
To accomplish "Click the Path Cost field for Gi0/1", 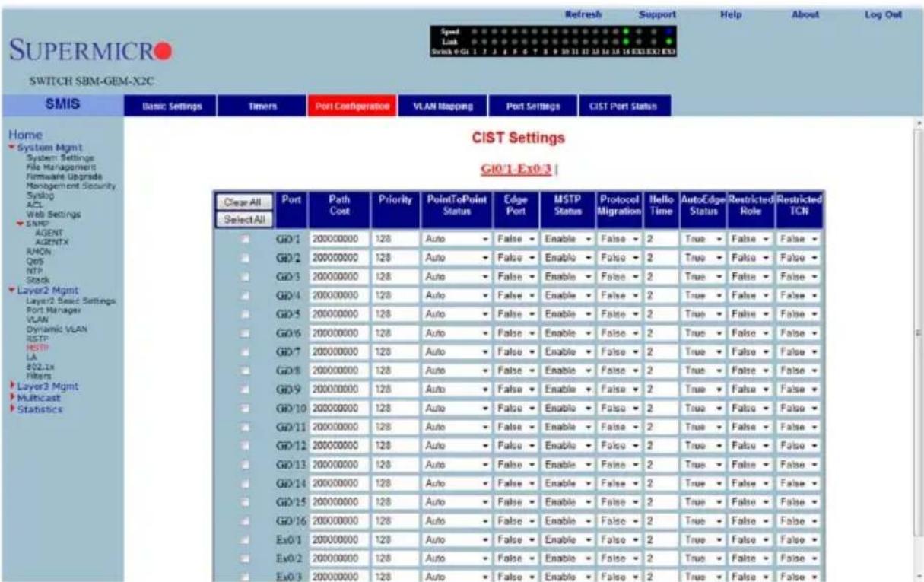I will click(x=339, y=239).
